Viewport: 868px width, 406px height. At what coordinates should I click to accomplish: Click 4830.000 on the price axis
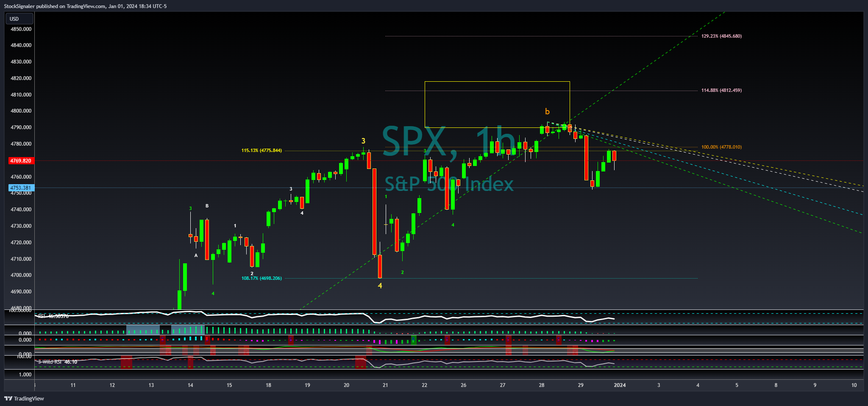(x=21, y=62)
